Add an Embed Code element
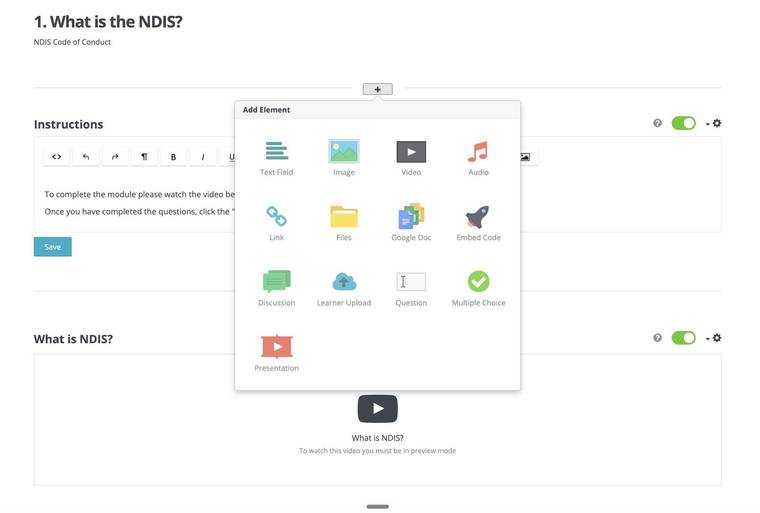Viewport: 760px width, 513px height. pos(478,223)
